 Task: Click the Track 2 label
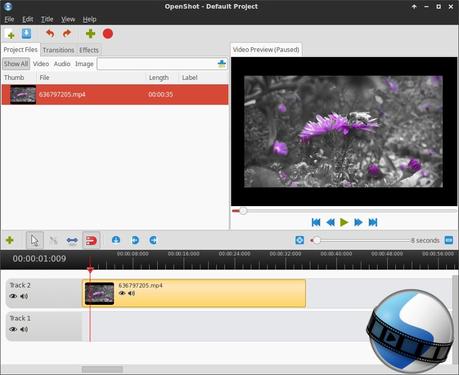point(20,285)
